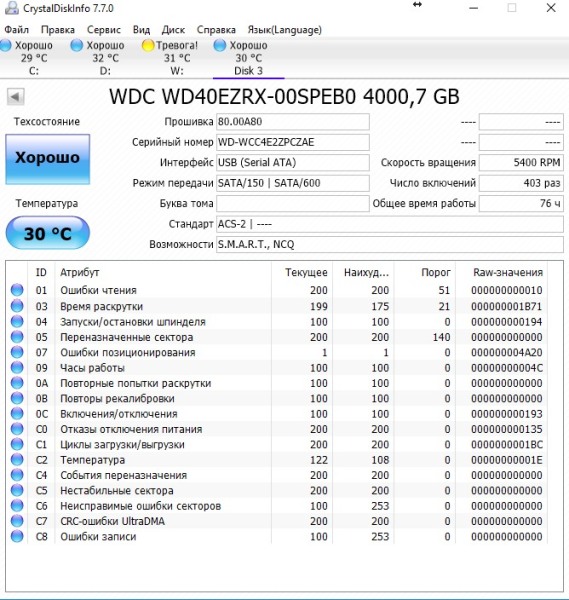Click the Возможности field S.M.A.R.T., NCQ

point(390,244)
